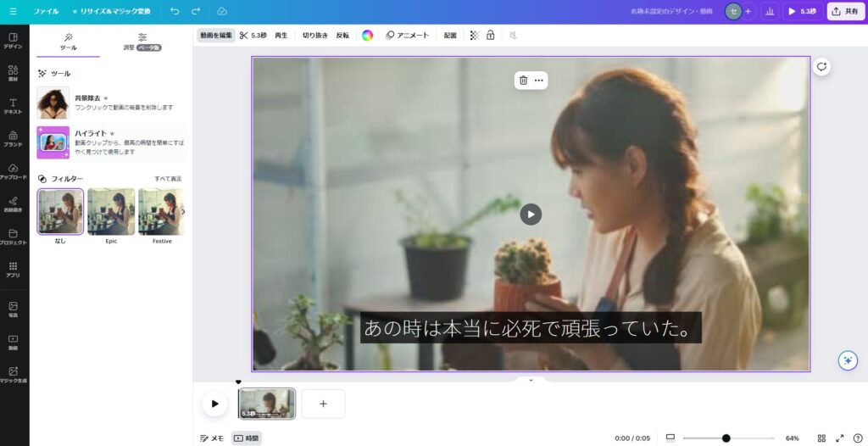Toggle the 時間 timeline view button
Image resolution: width=868 pixels, height=446 pixels.
247,438
